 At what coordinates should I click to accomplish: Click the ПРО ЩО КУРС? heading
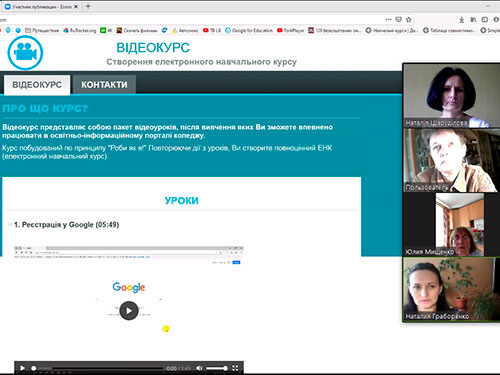coord(45,108)
